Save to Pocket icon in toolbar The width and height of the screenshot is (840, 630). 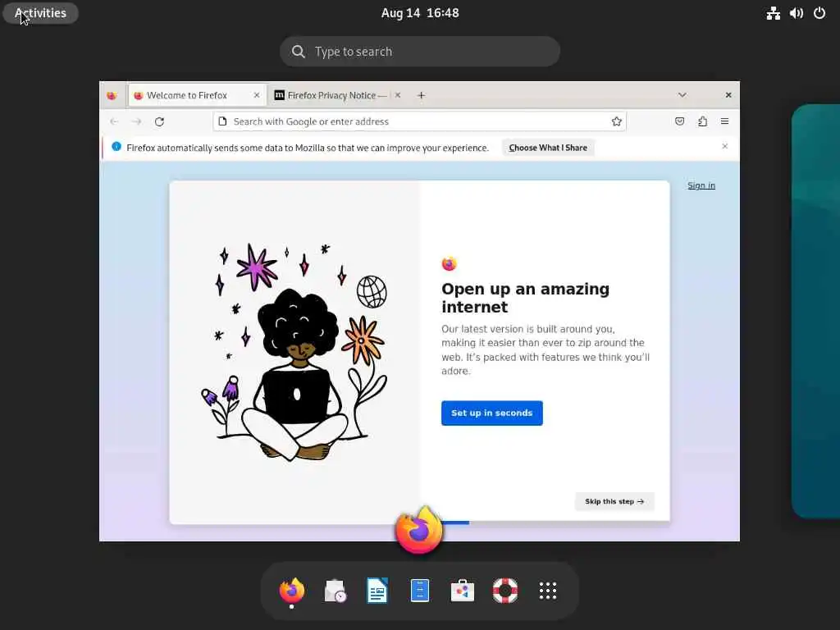(x=679, y=121)
